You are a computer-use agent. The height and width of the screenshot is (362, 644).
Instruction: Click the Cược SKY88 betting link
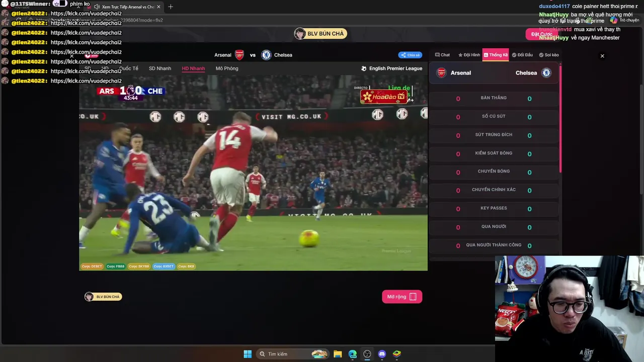pyautogui.click(x=139, y=266)
